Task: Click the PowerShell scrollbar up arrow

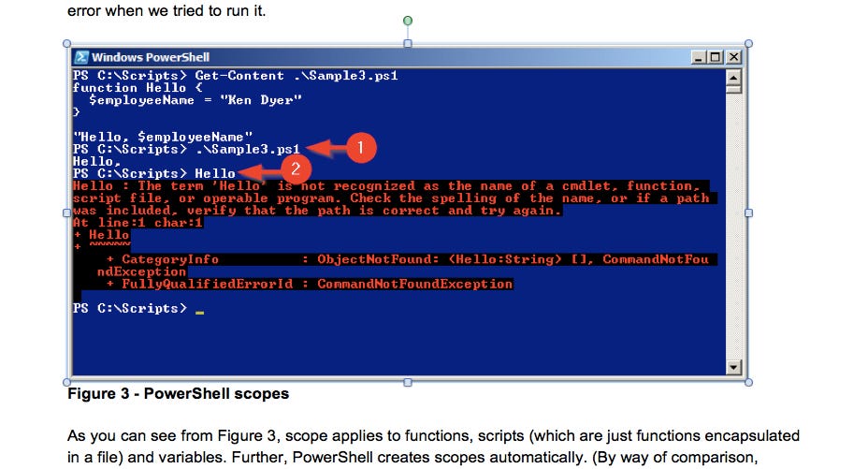Action: pos(732,76)
